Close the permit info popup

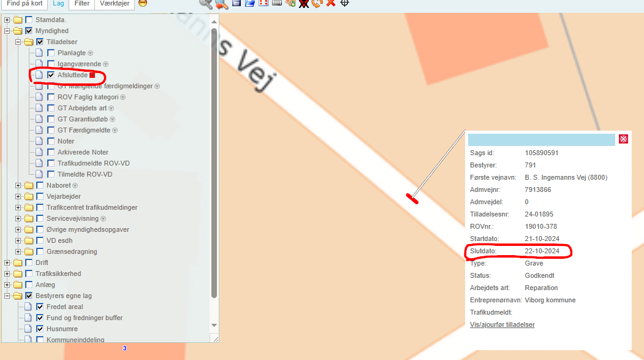pyautogui.click(x=624, y=139)
